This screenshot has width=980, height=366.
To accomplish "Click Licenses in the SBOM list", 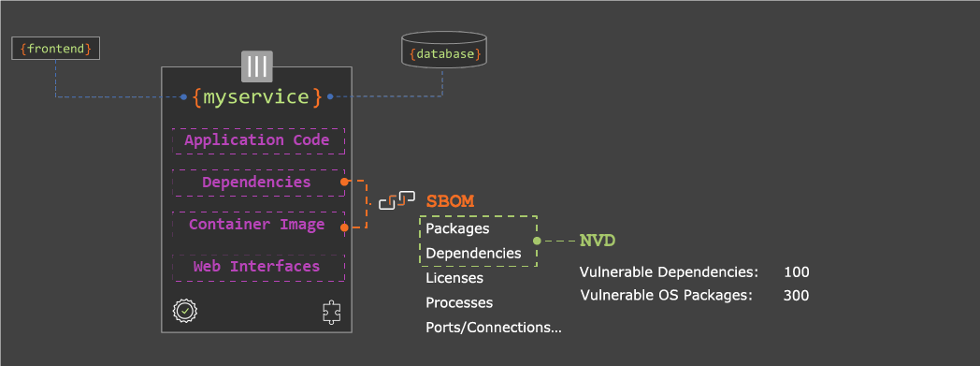I will [454, 277].
